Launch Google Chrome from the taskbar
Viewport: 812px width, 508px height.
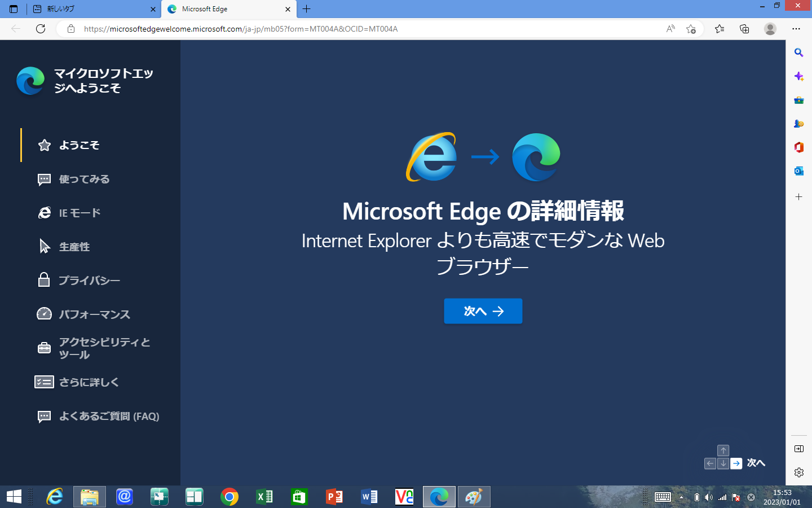[230, 497]
